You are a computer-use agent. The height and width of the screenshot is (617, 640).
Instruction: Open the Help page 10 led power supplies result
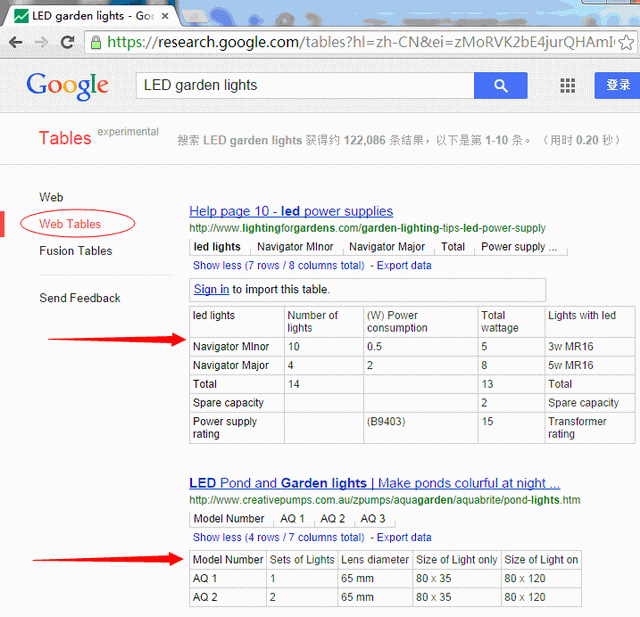pyautogui.click(x=291, y=211)
